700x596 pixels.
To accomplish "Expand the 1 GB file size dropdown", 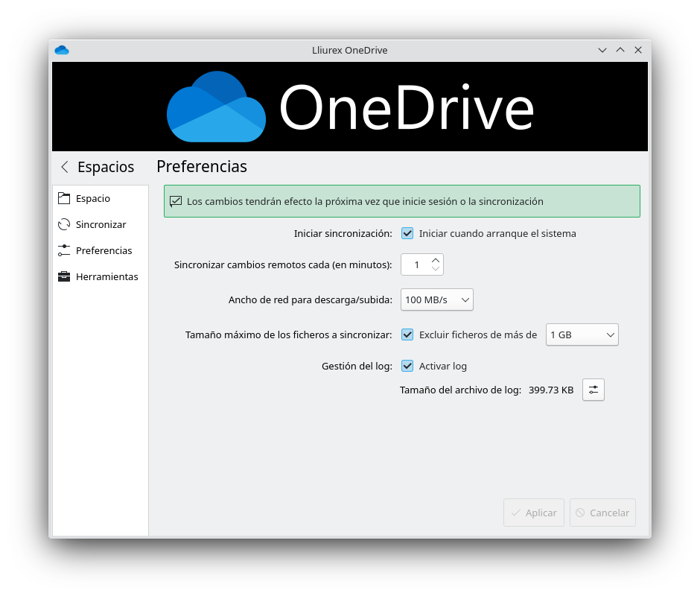I will pos(582,335).
